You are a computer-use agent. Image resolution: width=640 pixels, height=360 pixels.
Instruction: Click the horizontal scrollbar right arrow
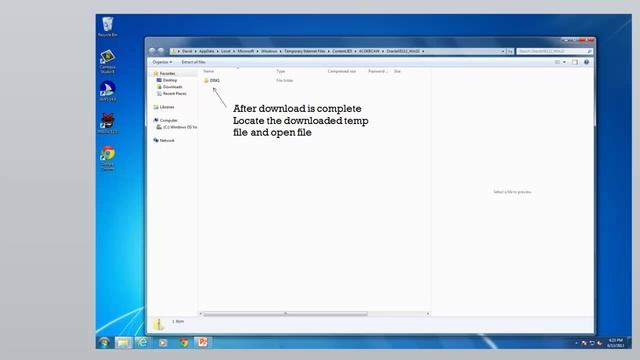428,314
